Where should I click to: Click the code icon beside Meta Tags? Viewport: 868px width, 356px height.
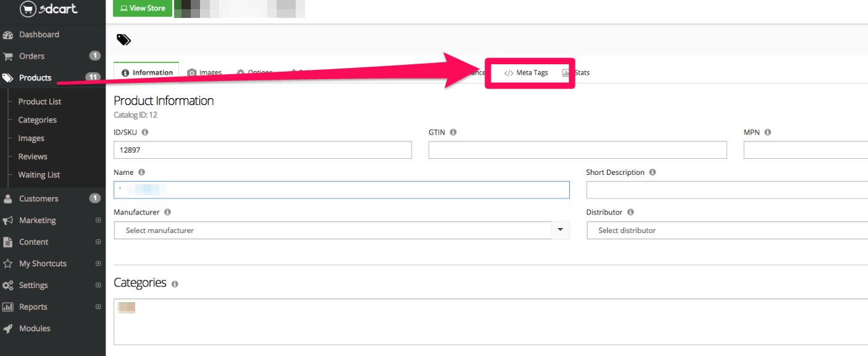point(509,72)
